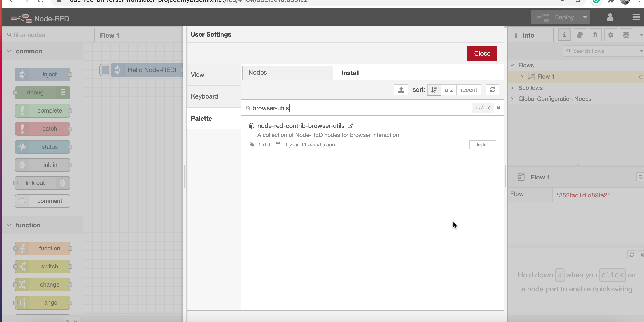Expand the Subflows tree item

point(512,88)
